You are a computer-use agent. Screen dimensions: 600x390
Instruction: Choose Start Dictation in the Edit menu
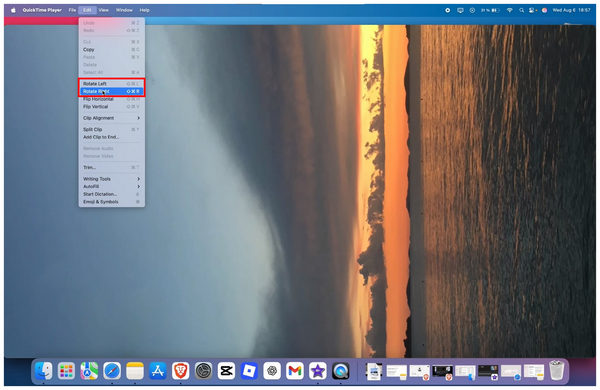click(x=111, y=194)
